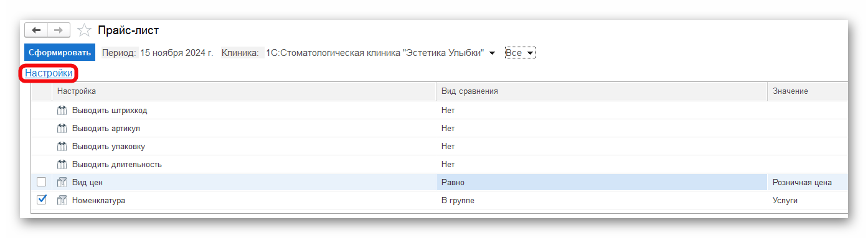The width and height of the screenshot is (868, 238).
Task: Select the Выводить штрихкод row
Action: [x=440, y=111]
